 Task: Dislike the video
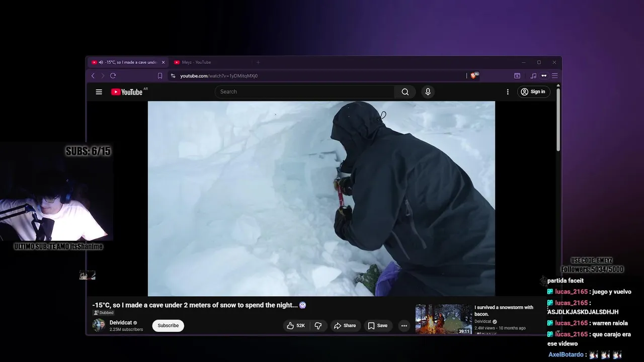coord(318,326)
